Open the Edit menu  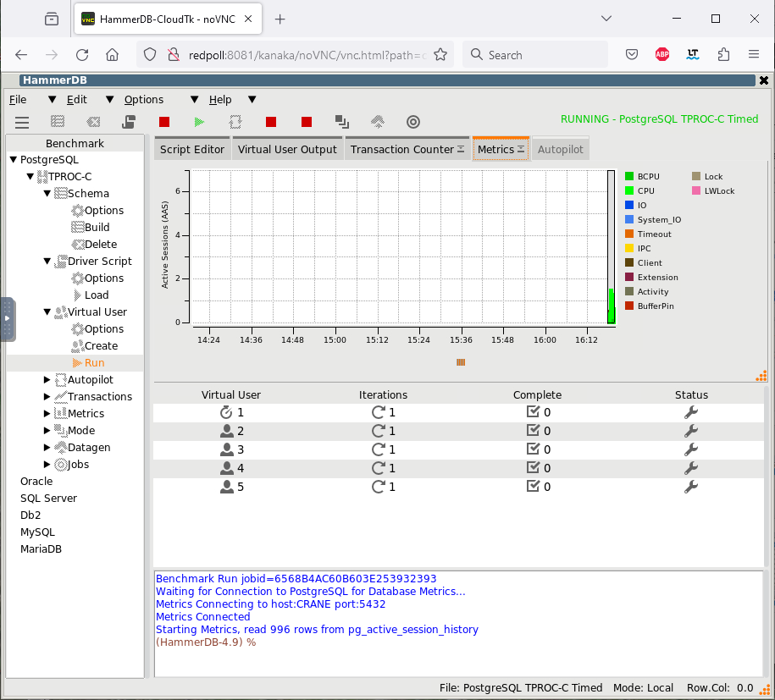click(76, 99)
